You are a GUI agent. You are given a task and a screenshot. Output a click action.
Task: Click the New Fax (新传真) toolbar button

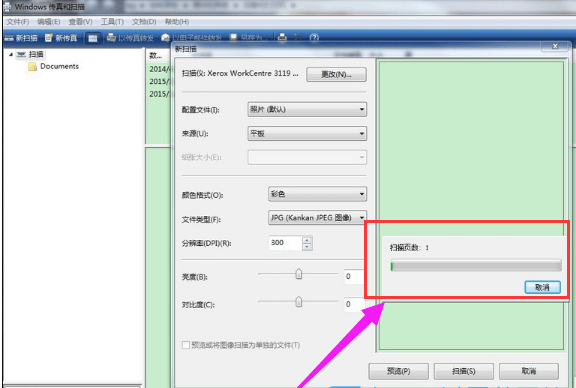[61, 38]
